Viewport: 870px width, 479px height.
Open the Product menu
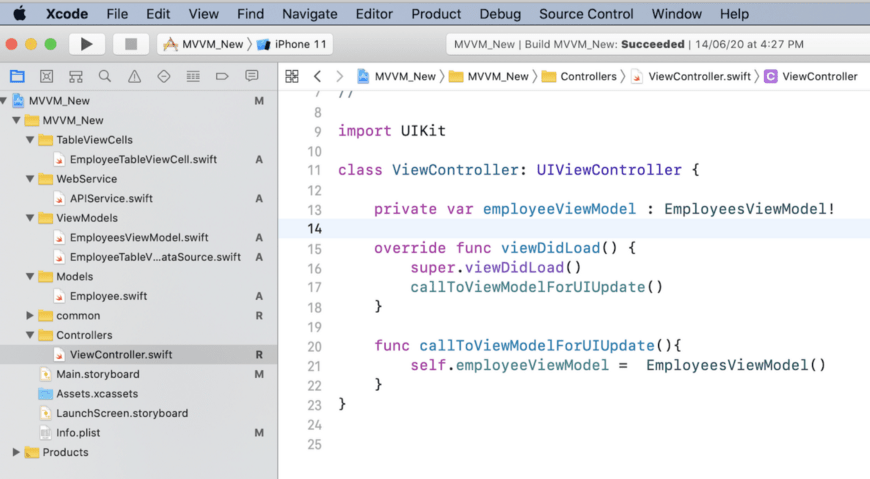pyautogui.click(x=436, y=14)
